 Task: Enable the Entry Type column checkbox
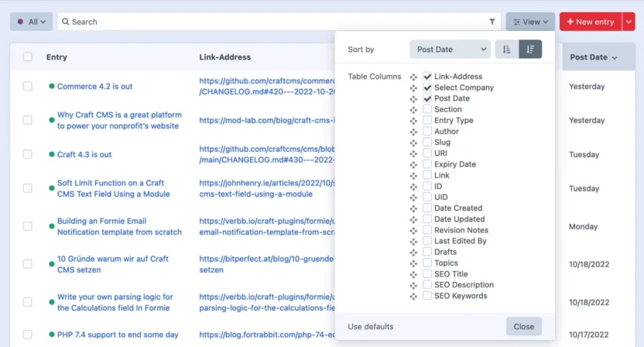427,120
